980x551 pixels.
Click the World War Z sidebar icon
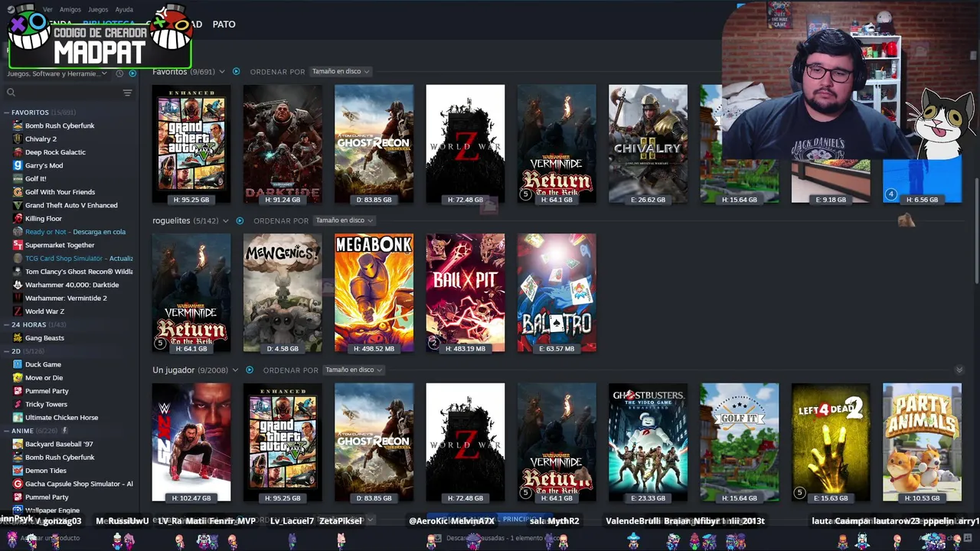[18, 311]
